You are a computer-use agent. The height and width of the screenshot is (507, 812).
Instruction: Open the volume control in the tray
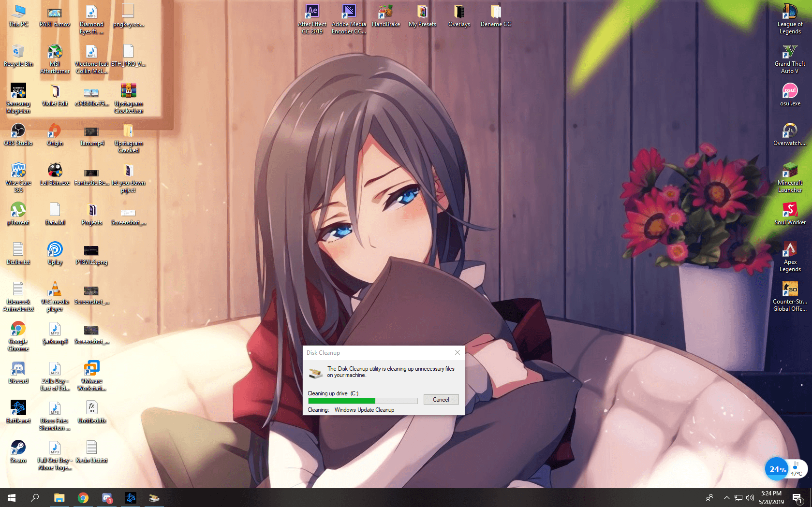coord(750,497)
